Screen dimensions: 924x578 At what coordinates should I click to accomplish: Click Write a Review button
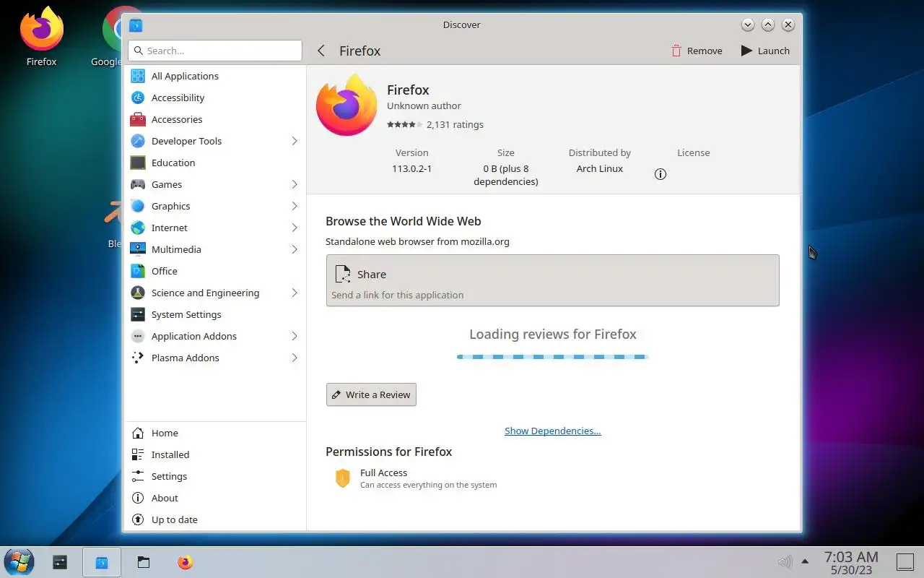click(371, 394)
